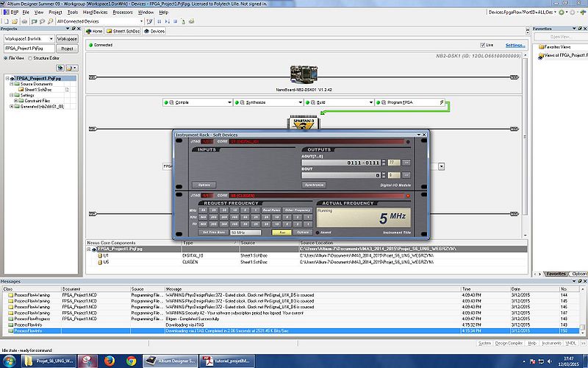Expand the Constraint Files tree node
Viewport: 588px width, 368px height.
click(17, 101)
